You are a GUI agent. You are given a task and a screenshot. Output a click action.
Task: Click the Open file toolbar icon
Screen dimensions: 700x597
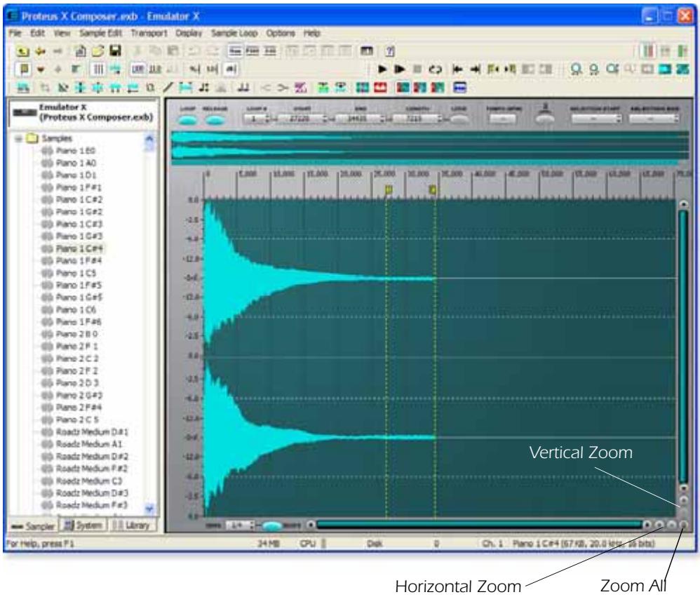pyautogui.click(x=98, y=51)
